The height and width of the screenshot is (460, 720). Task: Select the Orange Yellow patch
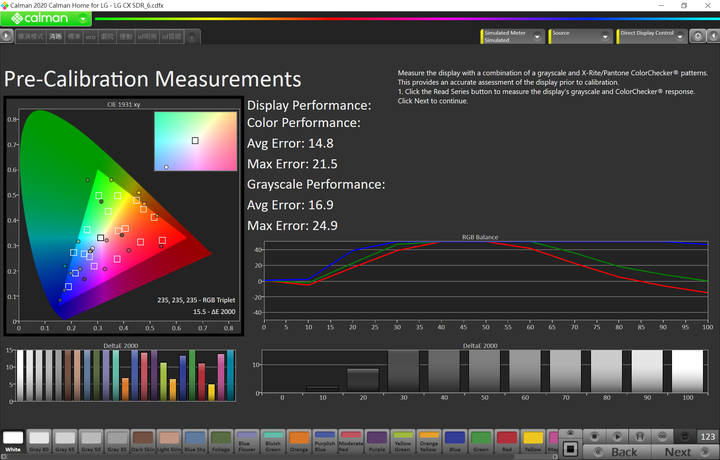[429, 441]
